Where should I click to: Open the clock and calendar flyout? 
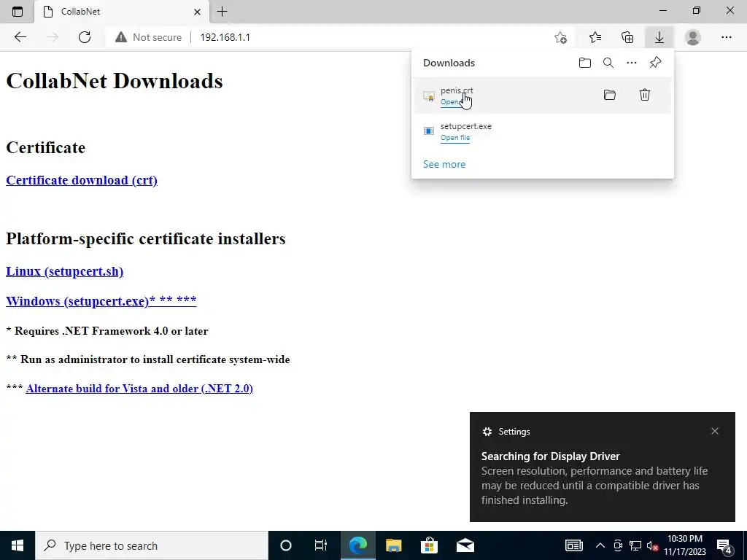685,545
